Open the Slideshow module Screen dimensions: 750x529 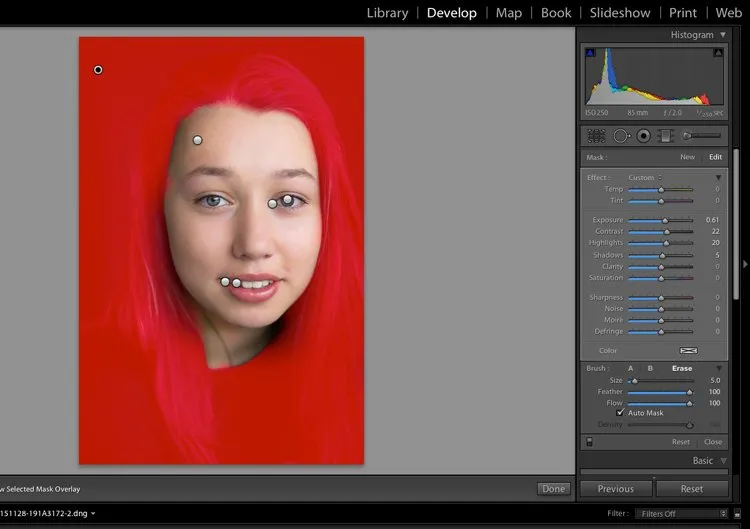(x=619, y=13)
